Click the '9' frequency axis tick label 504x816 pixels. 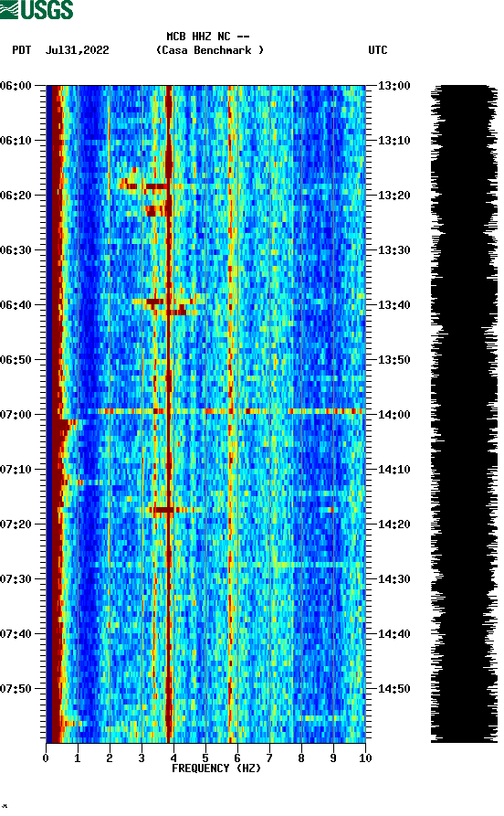(333, 758)
